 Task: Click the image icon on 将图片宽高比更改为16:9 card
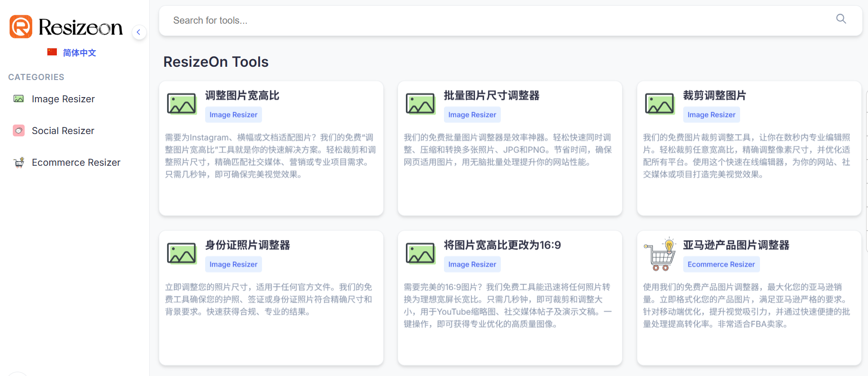tap(421, 253)
